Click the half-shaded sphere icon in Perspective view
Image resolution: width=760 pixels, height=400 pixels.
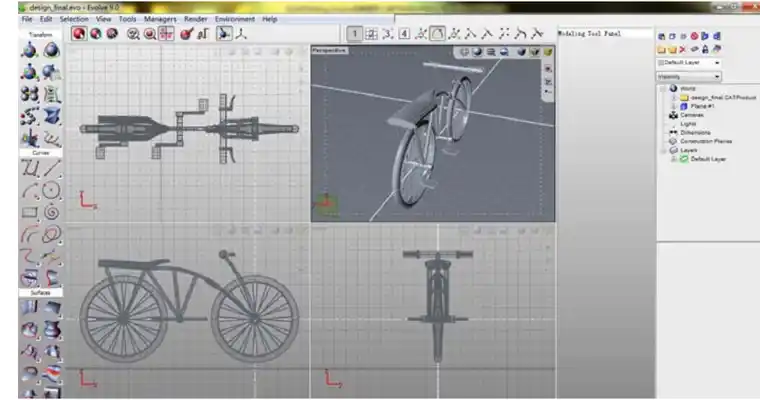point(505,52)
